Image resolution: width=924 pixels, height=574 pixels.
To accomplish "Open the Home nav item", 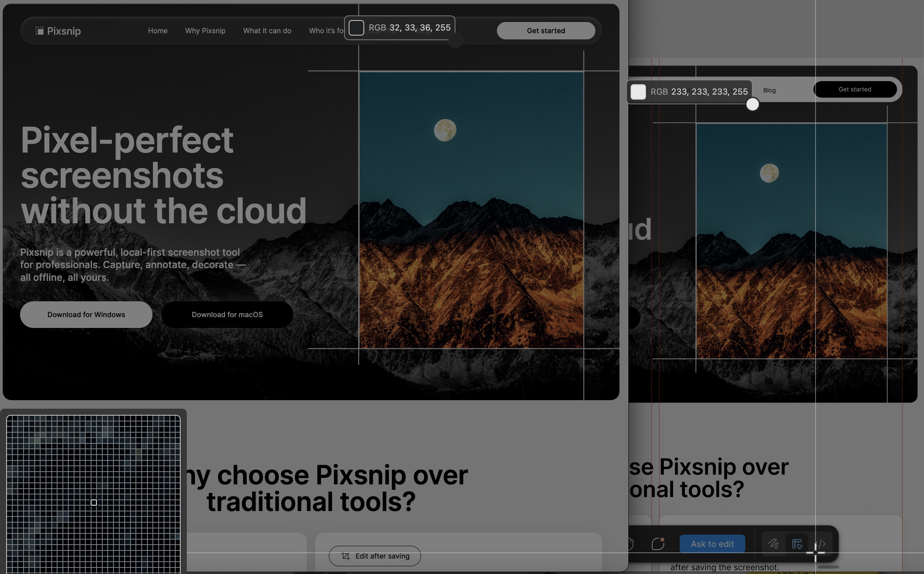I will (x=157, y=31).
